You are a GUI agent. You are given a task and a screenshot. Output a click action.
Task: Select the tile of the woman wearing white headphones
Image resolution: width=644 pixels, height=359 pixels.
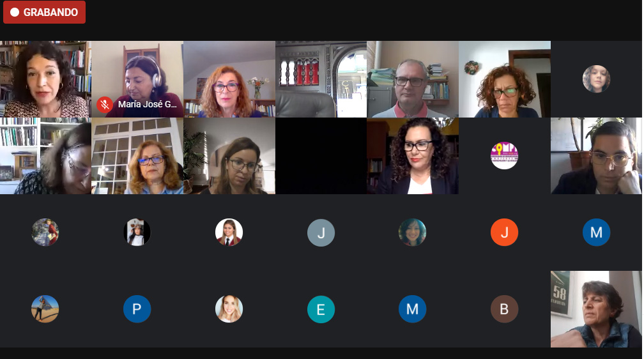pyautogui.click(x=137, y=79)
